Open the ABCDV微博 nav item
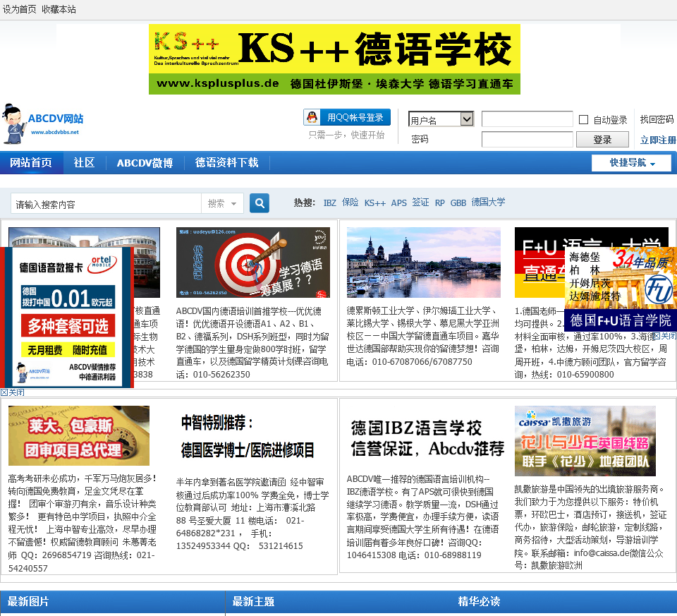The width and height of the screenshot is (677, 616). [145, 163]
